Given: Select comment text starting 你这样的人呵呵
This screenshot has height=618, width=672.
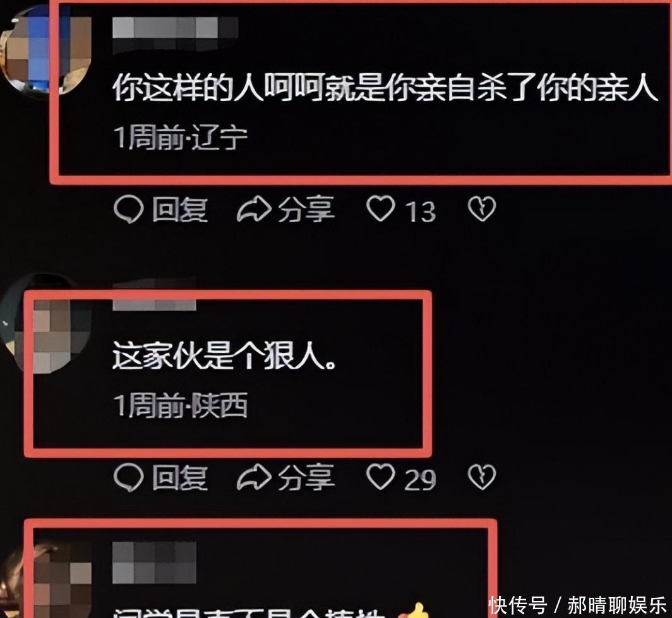Looking at the screenshot, I should coord(385,88).
